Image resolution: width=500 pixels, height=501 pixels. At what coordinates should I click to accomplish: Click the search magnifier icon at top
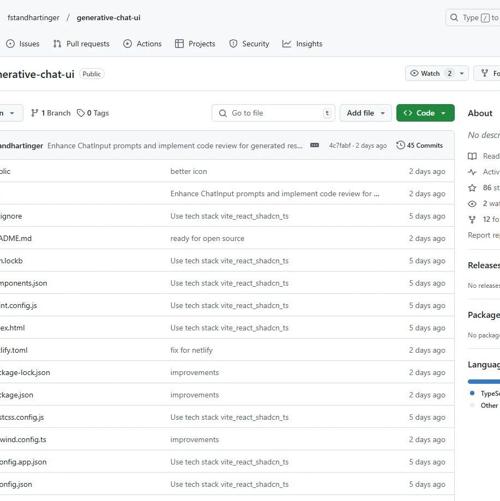pos(454,17)
